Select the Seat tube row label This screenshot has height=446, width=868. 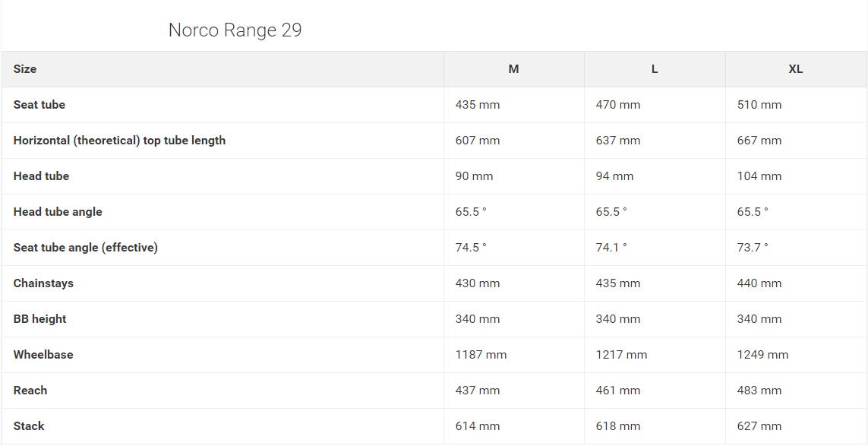click(x=39, y=105)
